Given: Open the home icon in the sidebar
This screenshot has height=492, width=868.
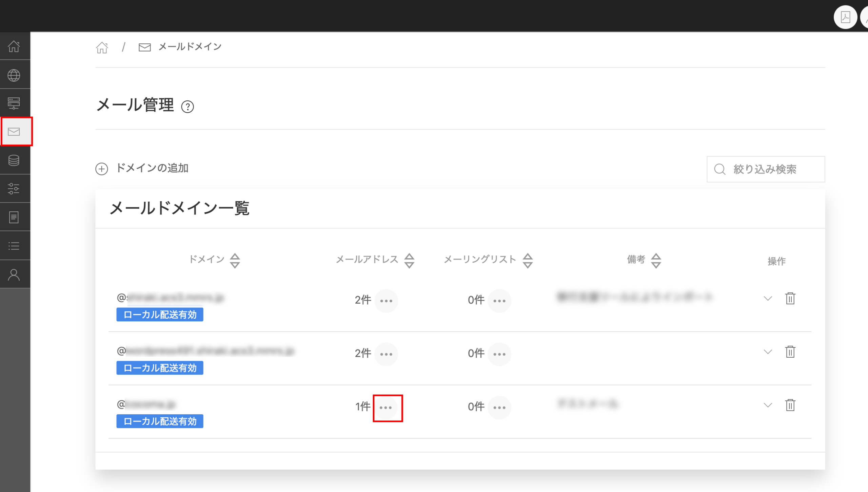Looking at the screenshot, I should 14,46.
